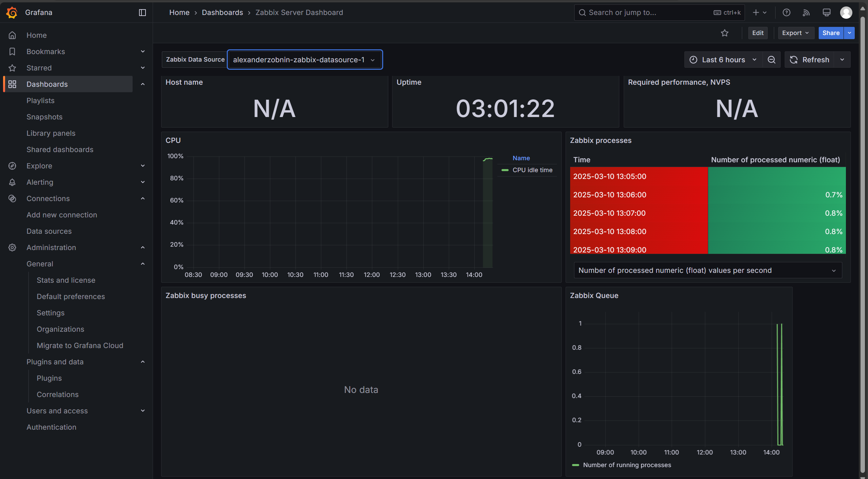Open the Export dropdown menu
Image resolution: width=868 pixels, height=479 pixels.
click(x=796, y=33)
